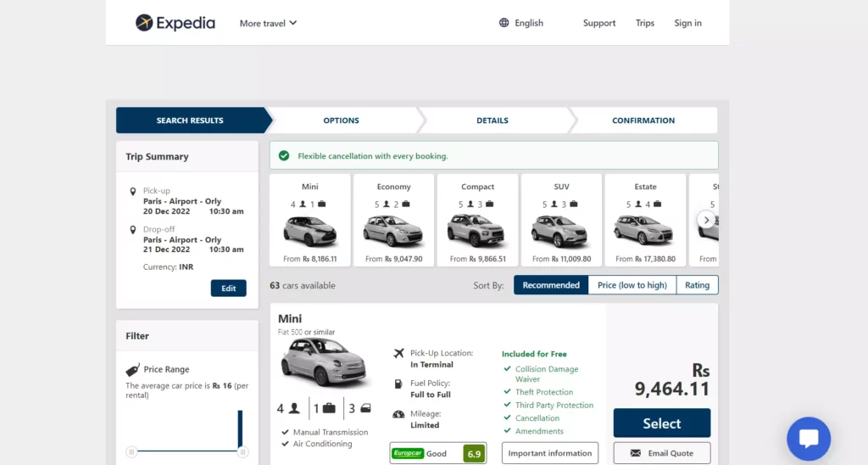Click the Pick-up location pin icon
868x465 pixels.
pyautogui.click(x=133, y=192)
